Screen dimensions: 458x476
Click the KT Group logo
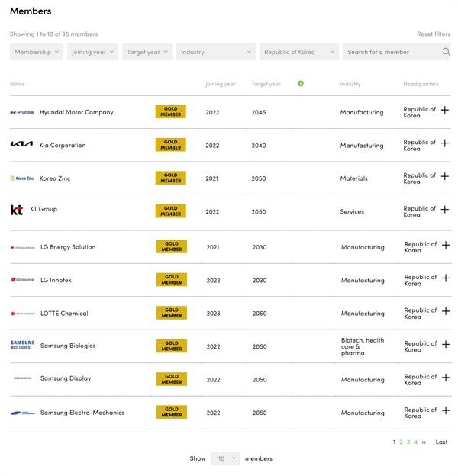(17, 210)
